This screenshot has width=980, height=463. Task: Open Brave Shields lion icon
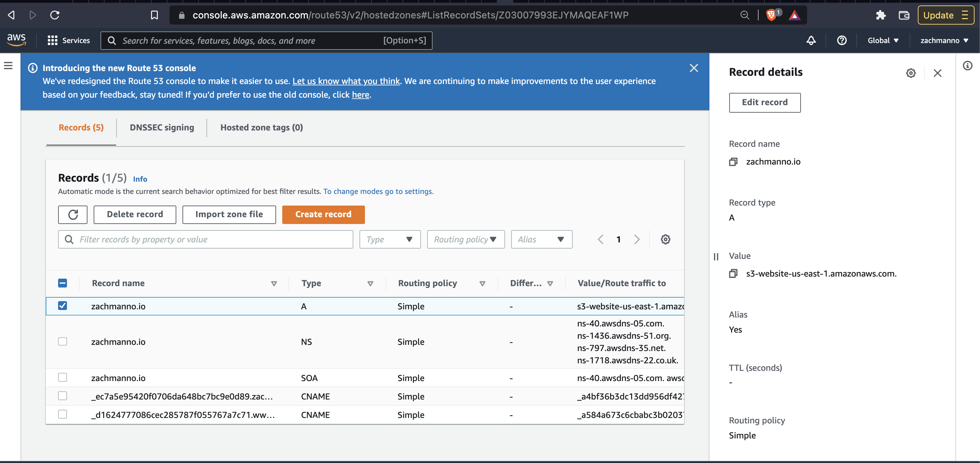coord(771,15)
